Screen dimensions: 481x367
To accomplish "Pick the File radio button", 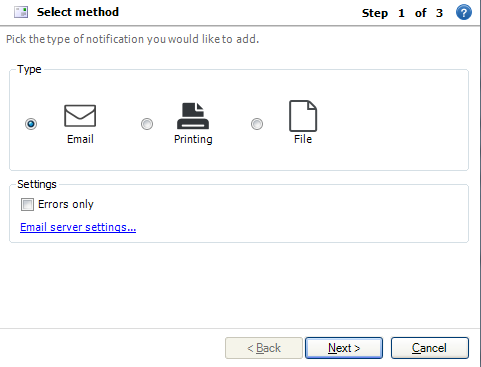I will tap(257, 124).
